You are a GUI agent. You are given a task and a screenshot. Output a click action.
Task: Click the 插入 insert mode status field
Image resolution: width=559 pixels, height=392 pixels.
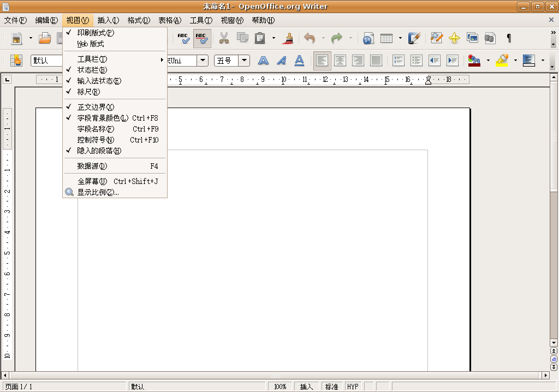(307, 387)
